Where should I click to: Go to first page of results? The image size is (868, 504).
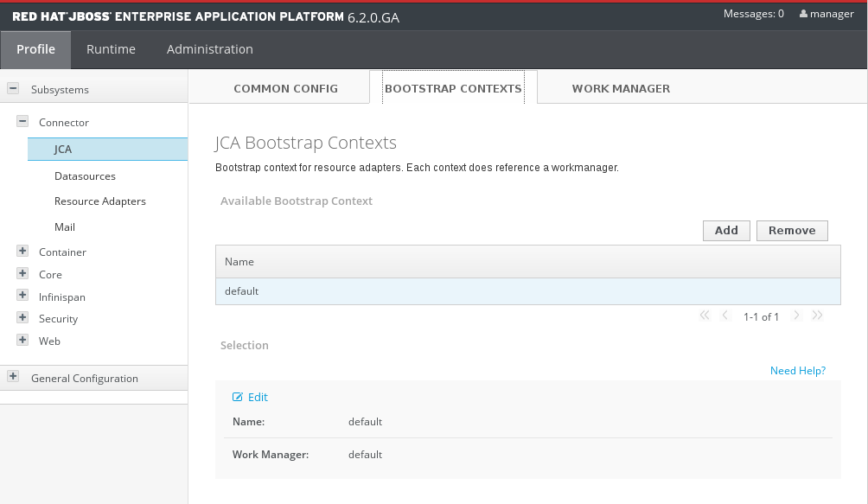tap(704, 316)
